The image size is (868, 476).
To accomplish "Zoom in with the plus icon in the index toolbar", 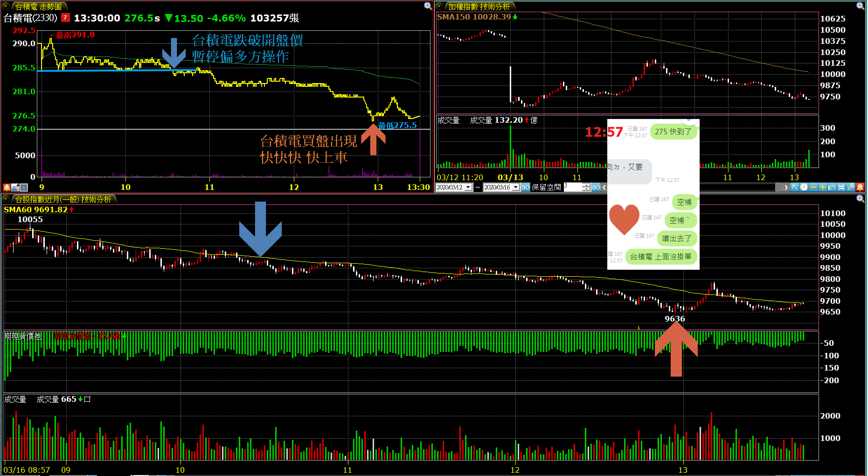I will click(822, 187).
